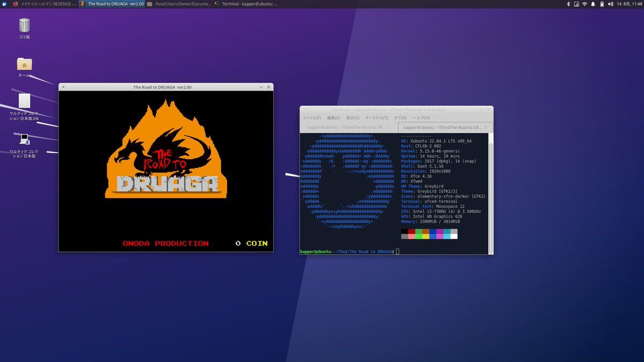644x362 pixels.
Task: Expand the ヘルプ(H) menu
Action: pyautogui.click(x=421, y=118)
